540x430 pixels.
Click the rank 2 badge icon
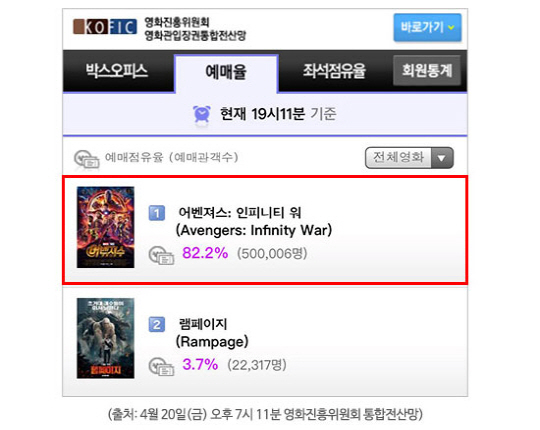(157, 324)
